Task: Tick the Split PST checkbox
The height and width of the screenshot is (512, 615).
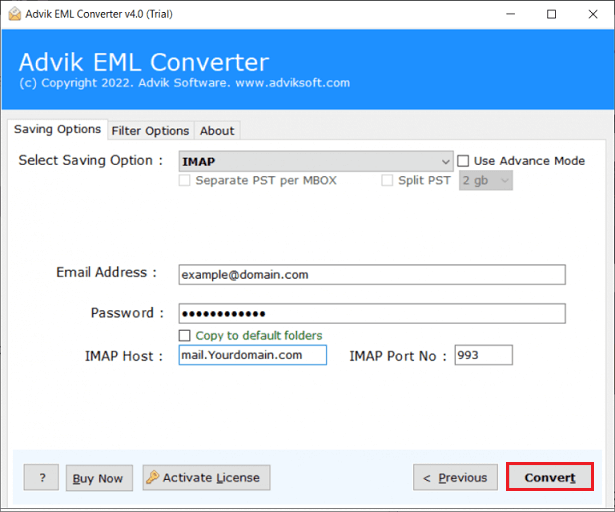Action: pos(387,180)
